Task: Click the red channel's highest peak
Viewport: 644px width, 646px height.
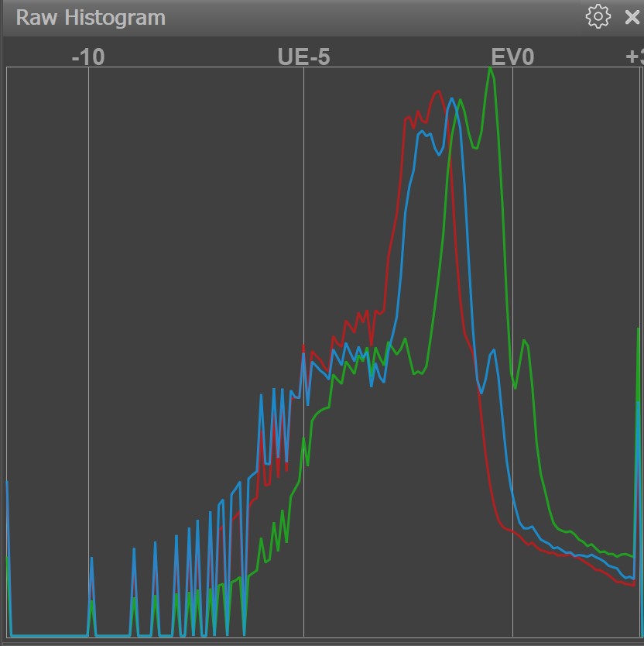Action: [437, 91]
